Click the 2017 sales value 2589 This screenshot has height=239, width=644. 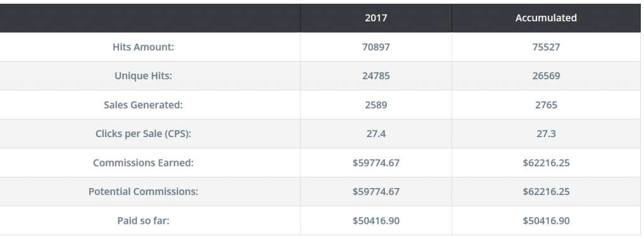(x=376, y=104)
